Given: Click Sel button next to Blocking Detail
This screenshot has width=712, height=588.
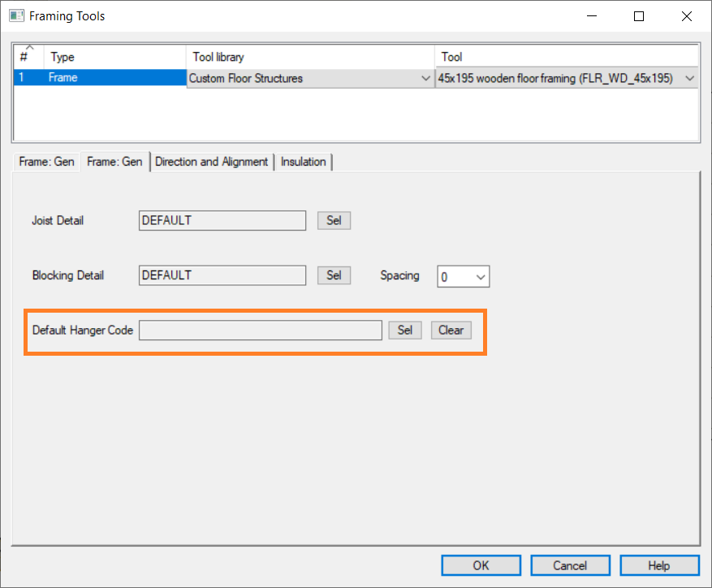Looking at the screenshot, I should [x=334, y=275].
